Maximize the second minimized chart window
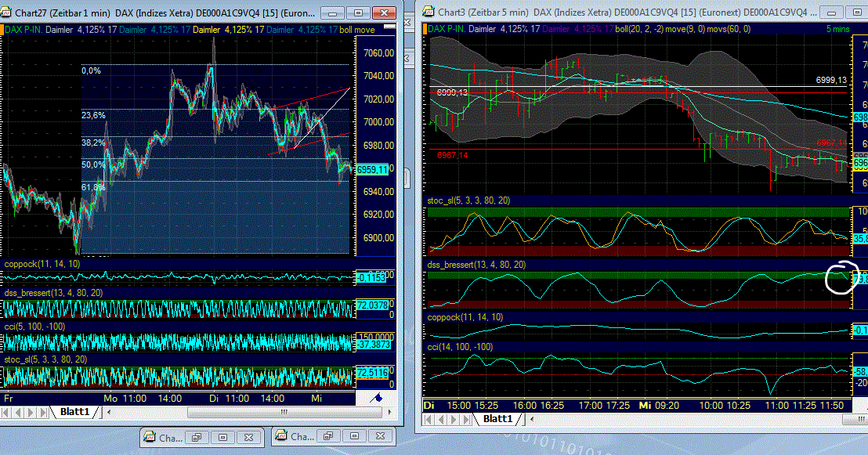 click(355, 437)
